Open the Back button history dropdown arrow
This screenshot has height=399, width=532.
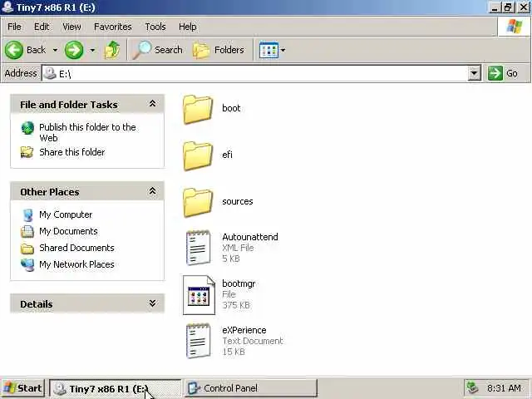tap(55, 50)
